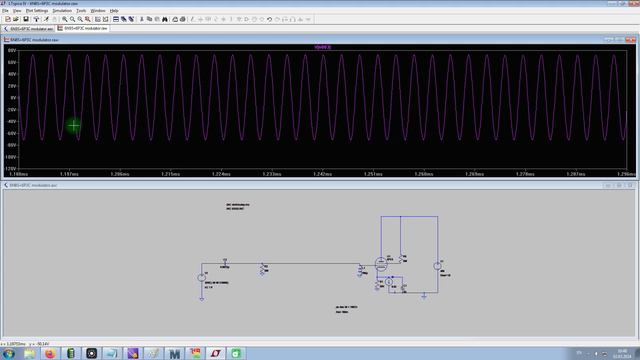The height and width of the screenshot is (360, 640).
Task: Click the system tray clock
Action: pyautogui.click(x=622, y=353)
